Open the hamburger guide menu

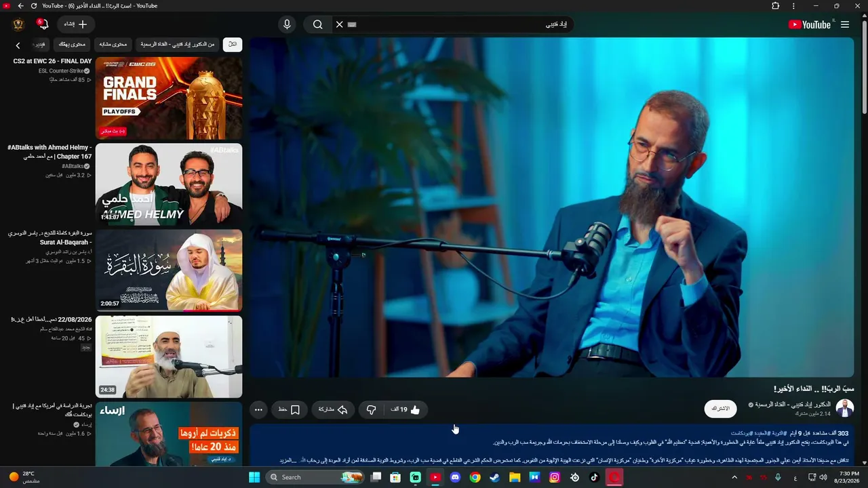(845, 24)
